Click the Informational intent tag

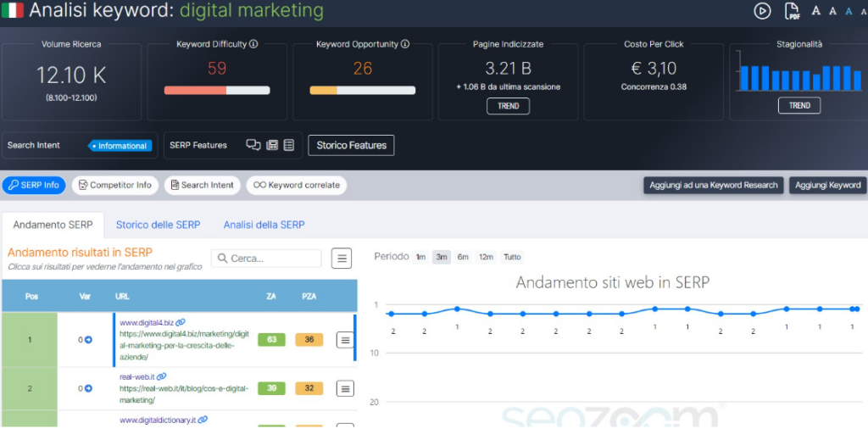pyautogui.click(x=120, y=146)
